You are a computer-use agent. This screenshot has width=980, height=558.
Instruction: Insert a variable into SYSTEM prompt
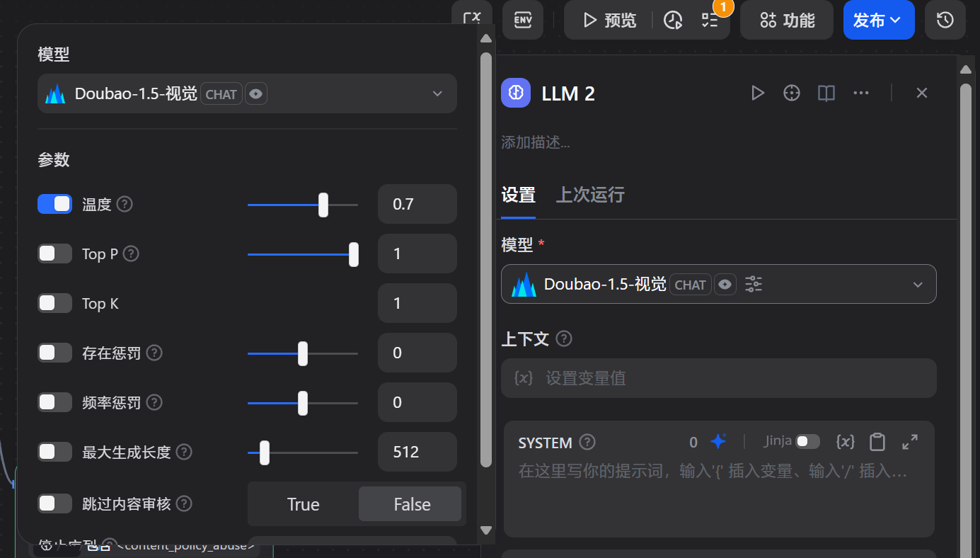click(x=845, y=442)
